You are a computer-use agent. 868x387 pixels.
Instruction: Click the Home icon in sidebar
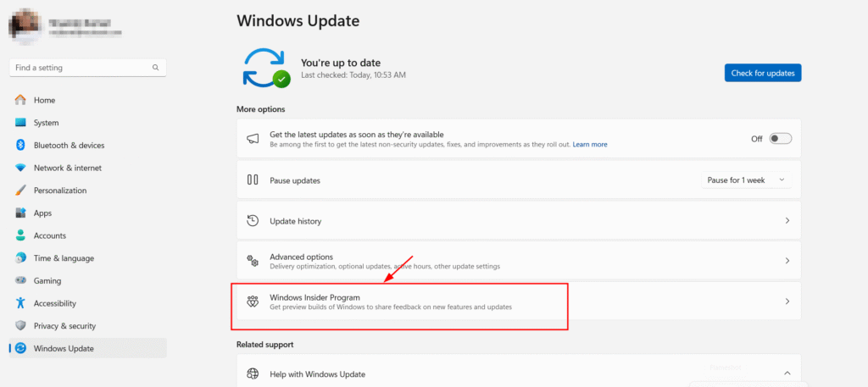coord(20,100)
